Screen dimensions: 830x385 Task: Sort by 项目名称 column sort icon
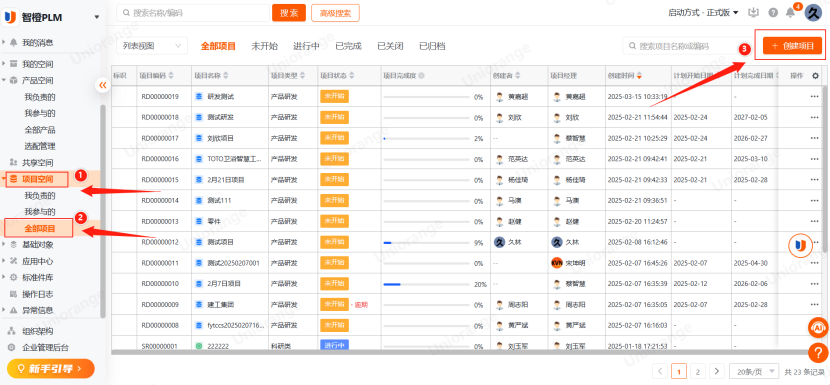tap(225, 76)
